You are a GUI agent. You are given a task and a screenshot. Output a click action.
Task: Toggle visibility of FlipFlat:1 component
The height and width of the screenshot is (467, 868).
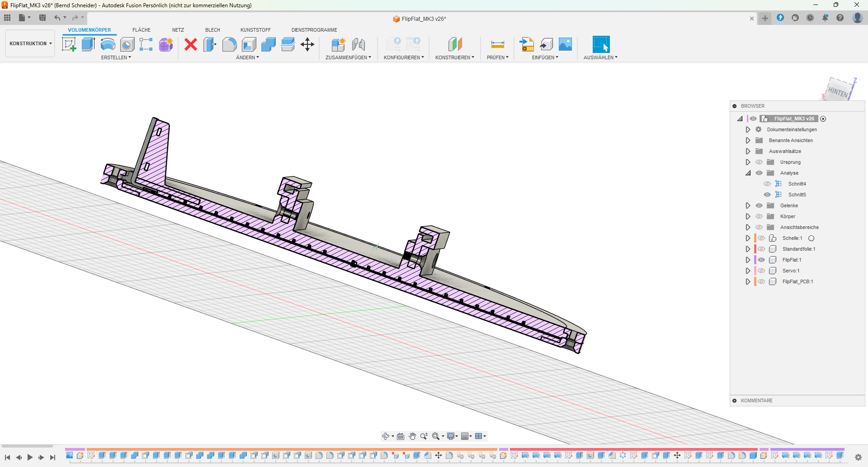tap(761, 260)
